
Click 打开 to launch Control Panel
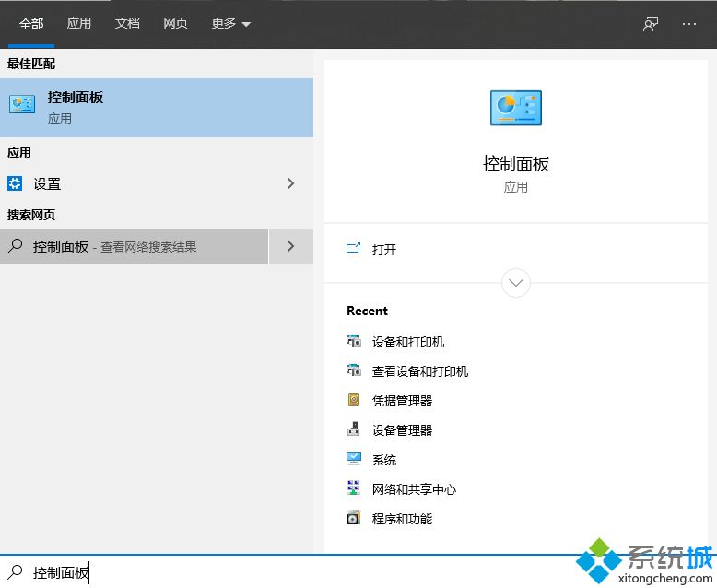(x=383, y=250)
